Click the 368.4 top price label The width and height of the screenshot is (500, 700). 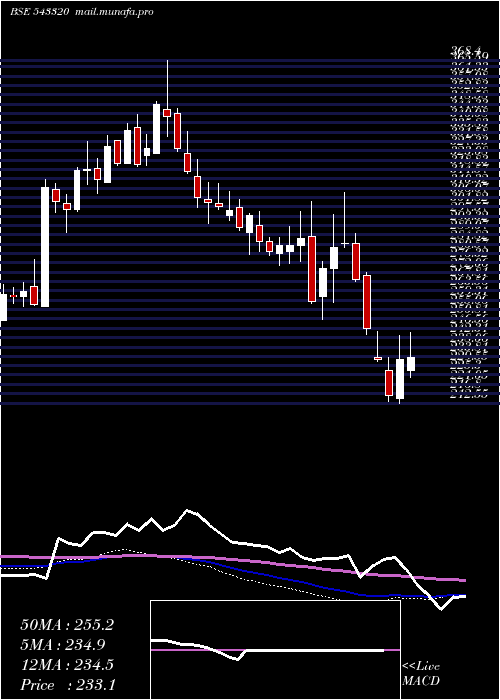click(x=466, y=50)
